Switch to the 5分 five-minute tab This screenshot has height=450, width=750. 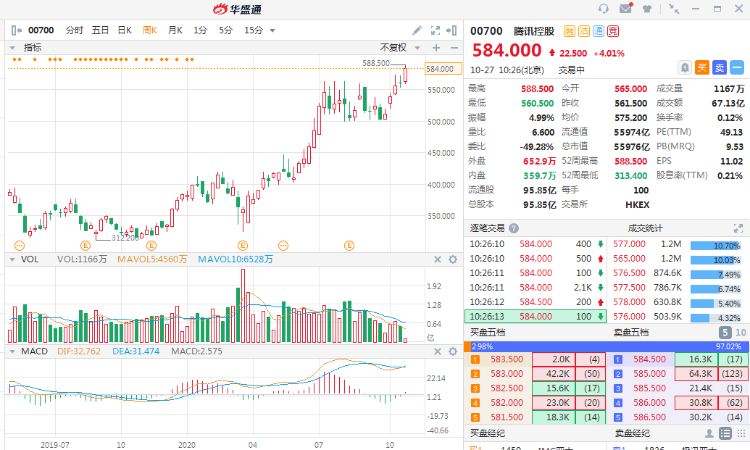(x=226, y=31)
